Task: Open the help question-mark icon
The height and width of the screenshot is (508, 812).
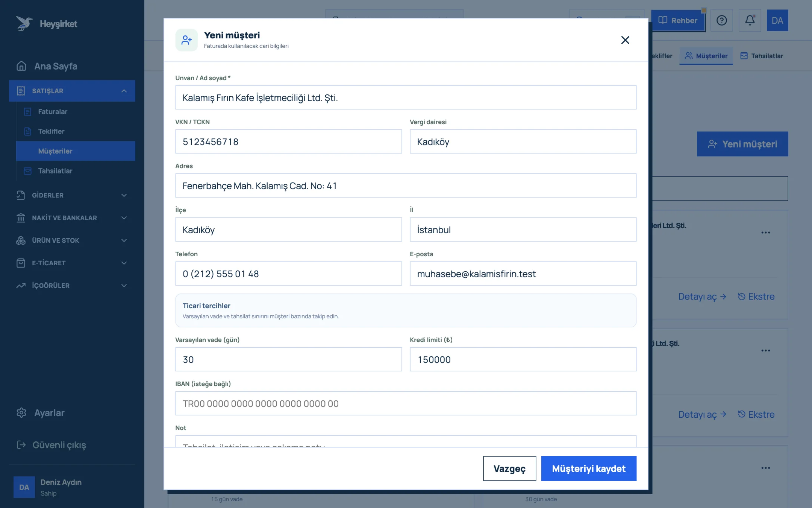Action: tap(721, 20)
